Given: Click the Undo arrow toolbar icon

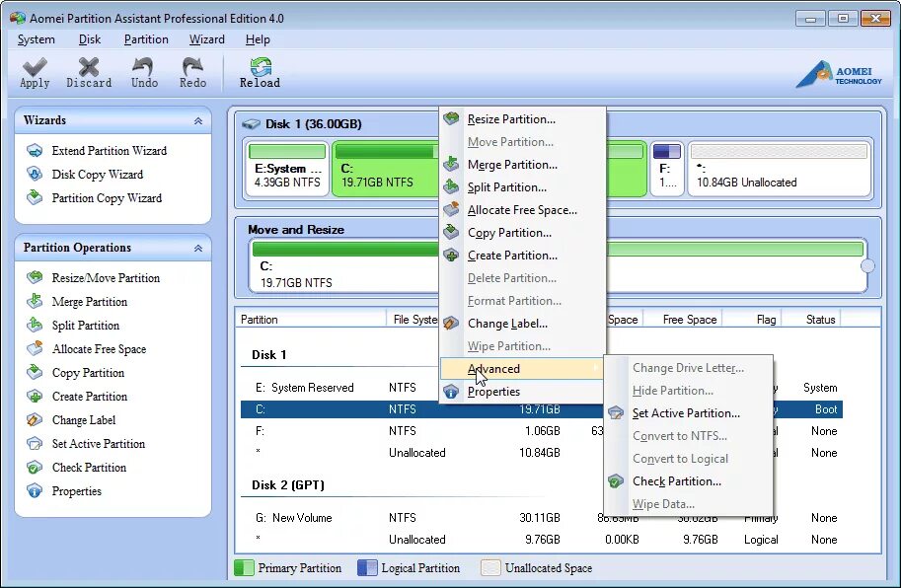Looking at the screenshot, I should pyautogui.click(x=143, y=67).
